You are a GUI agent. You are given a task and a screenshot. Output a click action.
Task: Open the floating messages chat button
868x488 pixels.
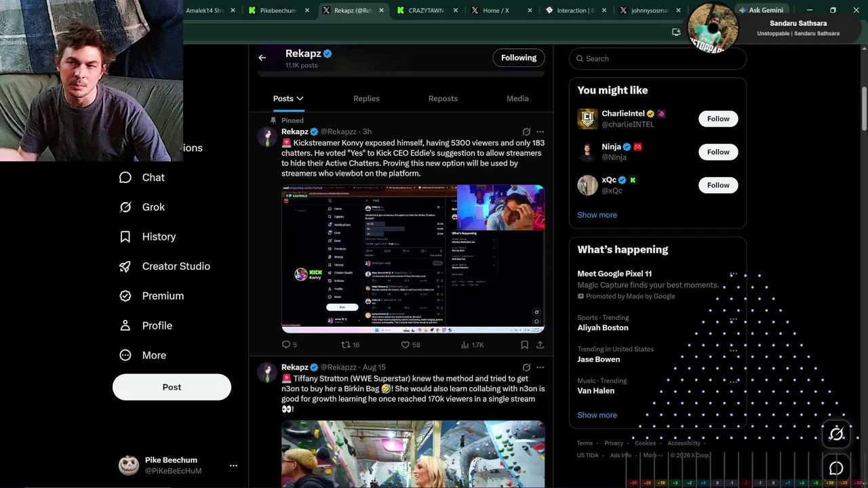click(837, 468)
